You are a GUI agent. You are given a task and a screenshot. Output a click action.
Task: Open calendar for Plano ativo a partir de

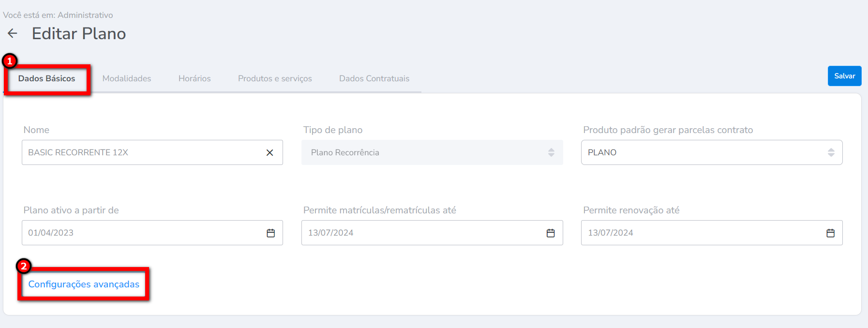point(271,233)
